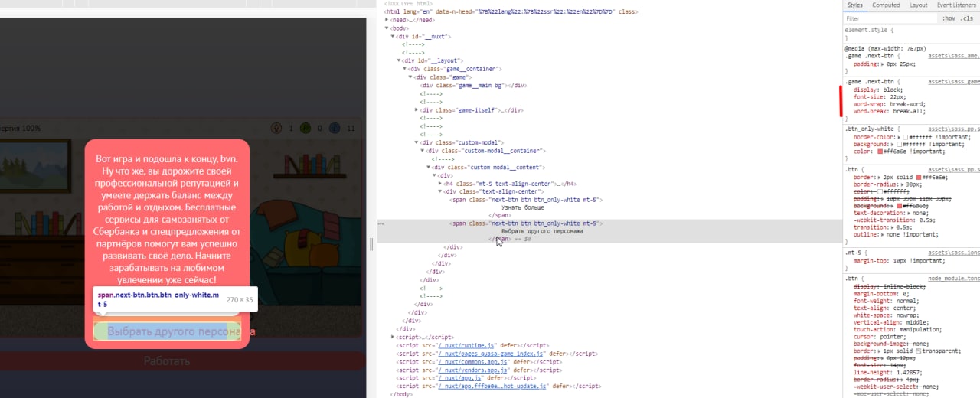This screenshot has width=980, height=398.
Task: Expand the h4 mt-5 text-align-center node
Action: tap(441, 184)
